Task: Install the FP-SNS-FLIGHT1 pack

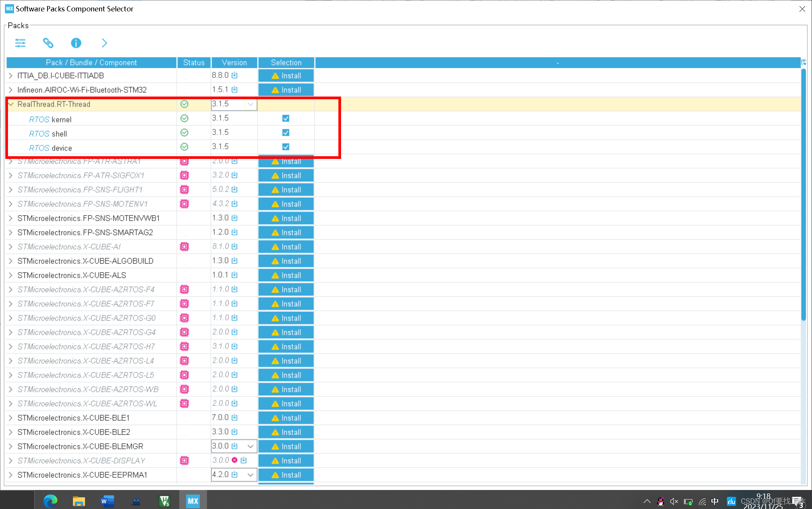Action: 286,190
